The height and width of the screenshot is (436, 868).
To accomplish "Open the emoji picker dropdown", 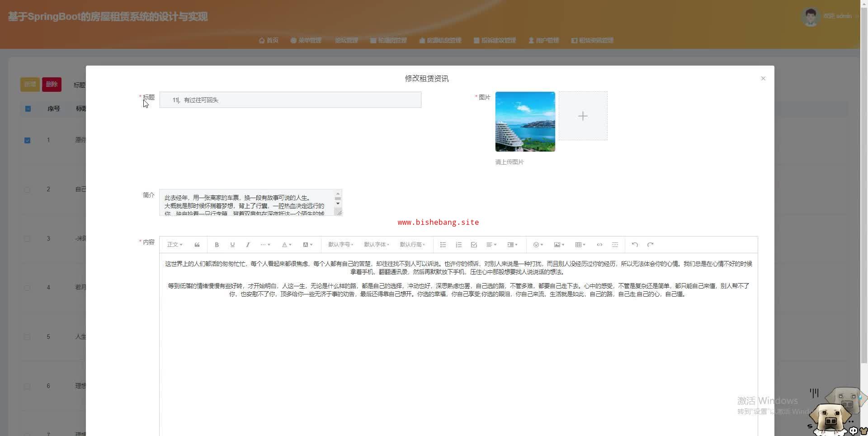I will coord(538,245).
